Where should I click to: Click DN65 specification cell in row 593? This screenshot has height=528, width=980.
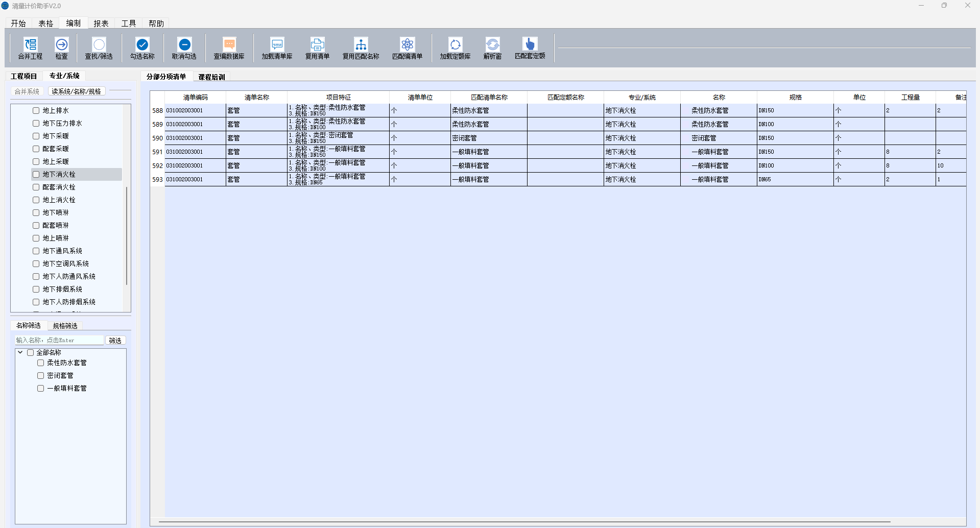796,179
